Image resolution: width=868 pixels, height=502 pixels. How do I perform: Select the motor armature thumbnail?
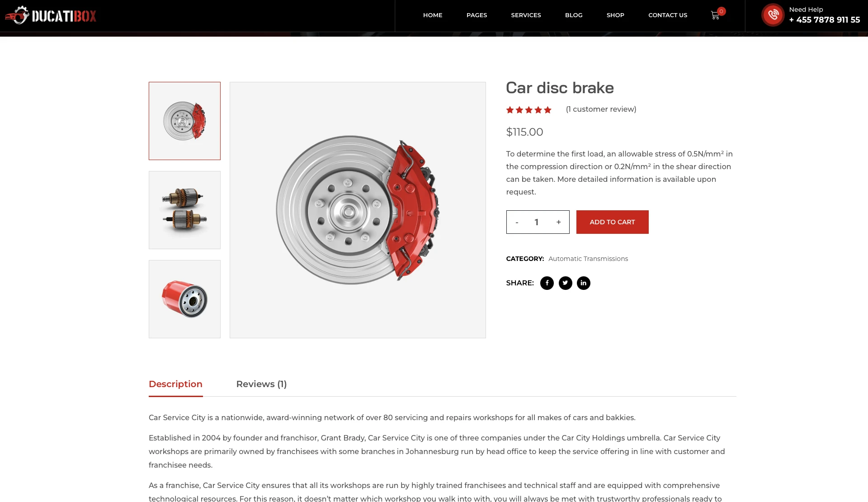[x=185, y=210]
